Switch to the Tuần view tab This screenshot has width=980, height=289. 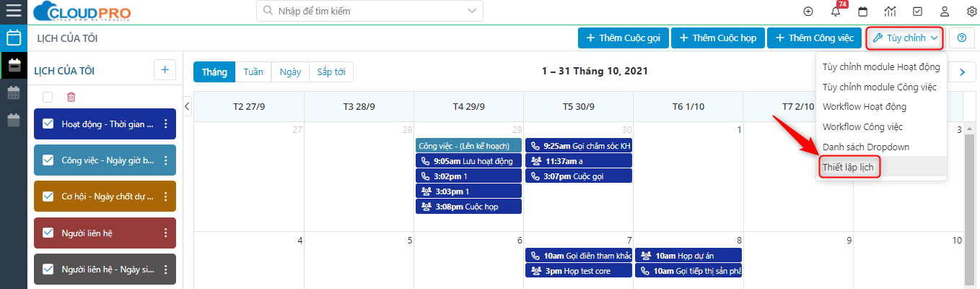pyautogui.click(x=253, y=72)
